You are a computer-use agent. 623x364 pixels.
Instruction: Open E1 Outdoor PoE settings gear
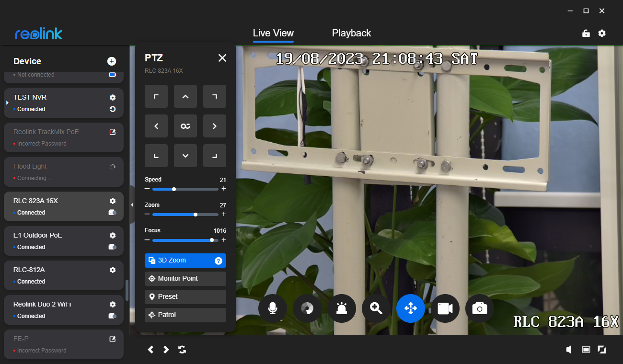pyautogui.click(x=113, y=235)
